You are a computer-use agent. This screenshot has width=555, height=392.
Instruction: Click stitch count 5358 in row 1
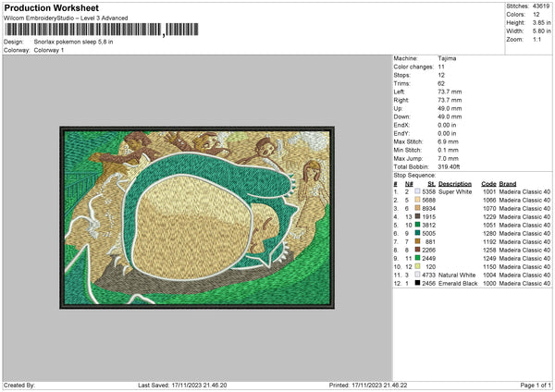(428, 191)
